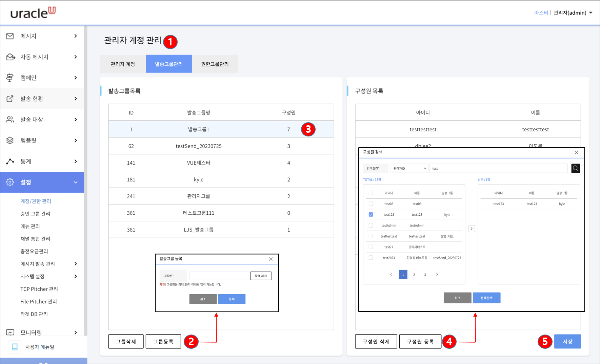Click 취소 in 구성원 검색 dialog
The height and width of the screenshot is (364, 600).
tap(458, 298)
